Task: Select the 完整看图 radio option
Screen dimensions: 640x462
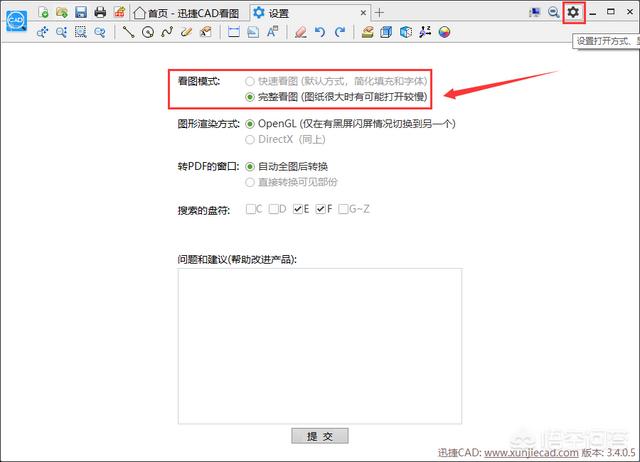Action: tap(250, 97)
